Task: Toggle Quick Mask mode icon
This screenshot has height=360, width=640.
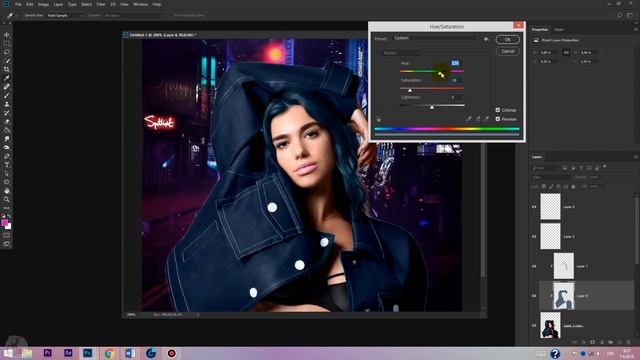Action: pyautogui.click(x=7, y=236)
